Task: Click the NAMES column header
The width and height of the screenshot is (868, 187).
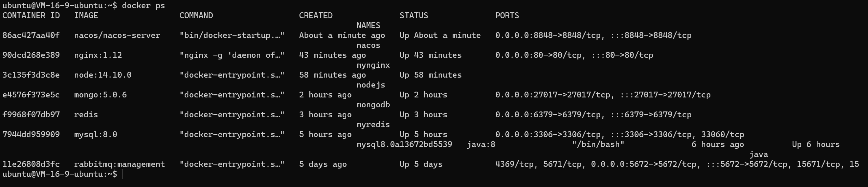Action: 368,26
